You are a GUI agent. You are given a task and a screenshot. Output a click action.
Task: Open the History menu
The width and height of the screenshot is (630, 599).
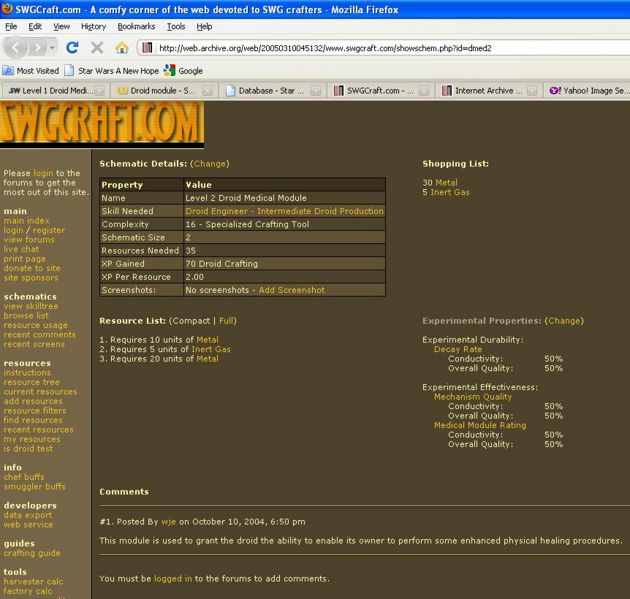pyautogui.click(x=93, y=26)
